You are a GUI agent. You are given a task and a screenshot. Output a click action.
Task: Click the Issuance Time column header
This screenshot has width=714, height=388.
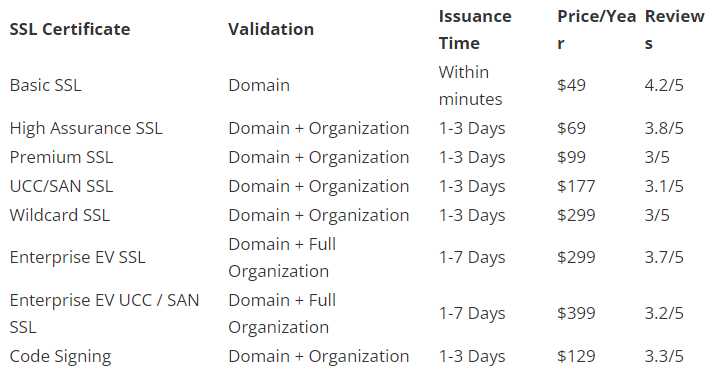475,30
